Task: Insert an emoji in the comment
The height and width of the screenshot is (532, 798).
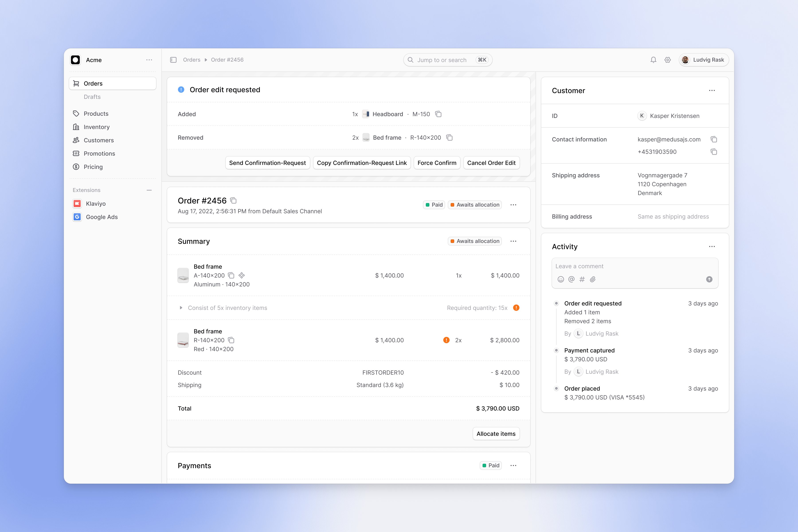Action: (561, 280)
